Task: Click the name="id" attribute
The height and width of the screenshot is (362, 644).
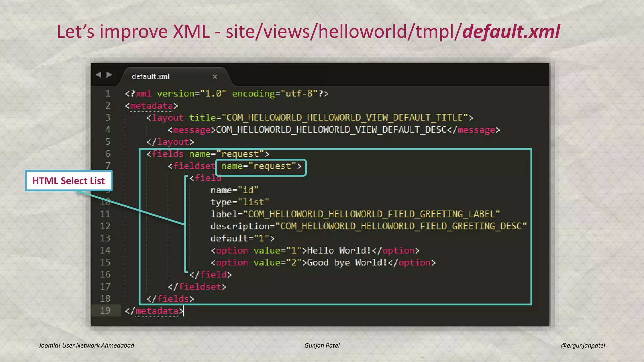Action: tap(235, 190)
